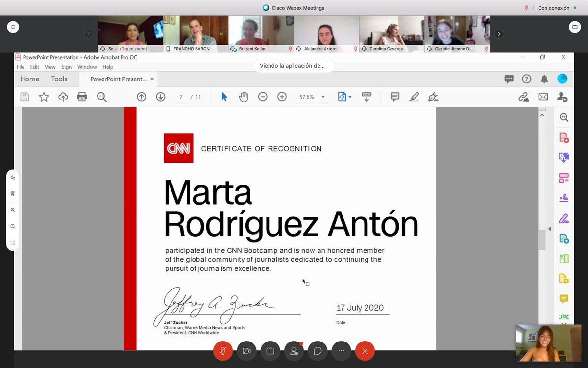Open the search tools magnifier in right pane
The width and height of the screenshot is (588, 368).
coord(564,117)
